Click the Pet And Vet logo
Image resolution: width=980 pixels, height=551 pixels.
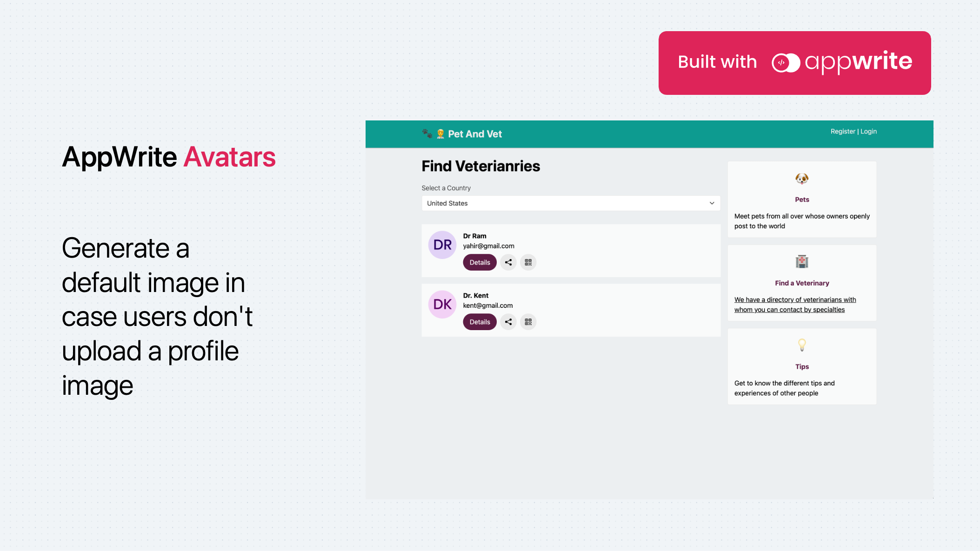click(462, 134)
